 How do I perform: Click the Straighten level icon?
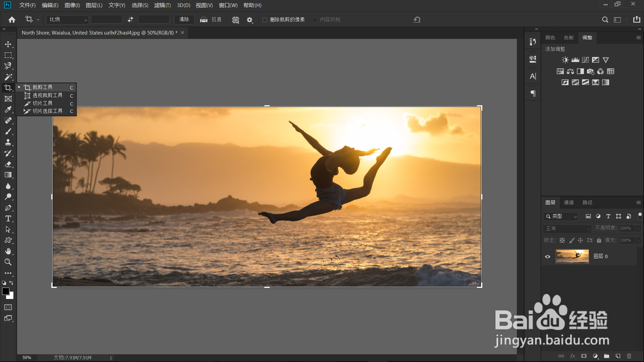(204, 20)
